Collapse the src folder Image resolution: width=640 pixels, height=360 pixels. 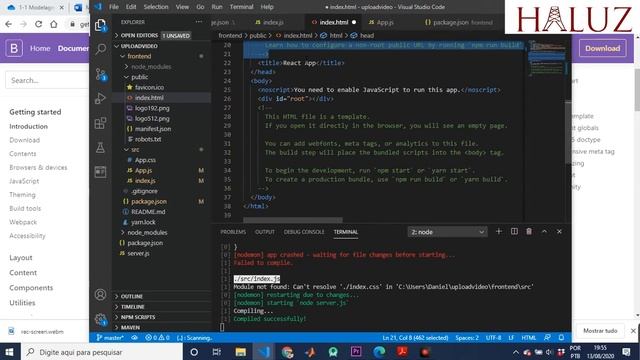tap(135, 149)
